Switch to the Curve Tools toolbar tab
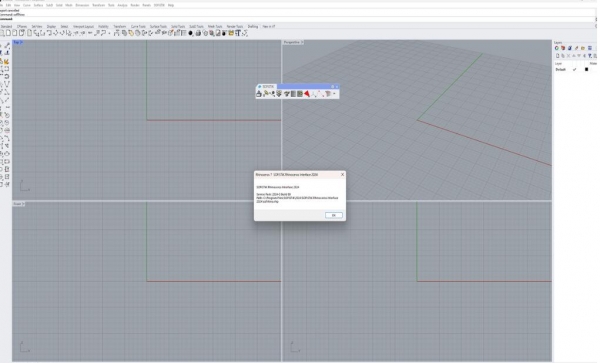This screenshot has width=600, height=363. 138,26
